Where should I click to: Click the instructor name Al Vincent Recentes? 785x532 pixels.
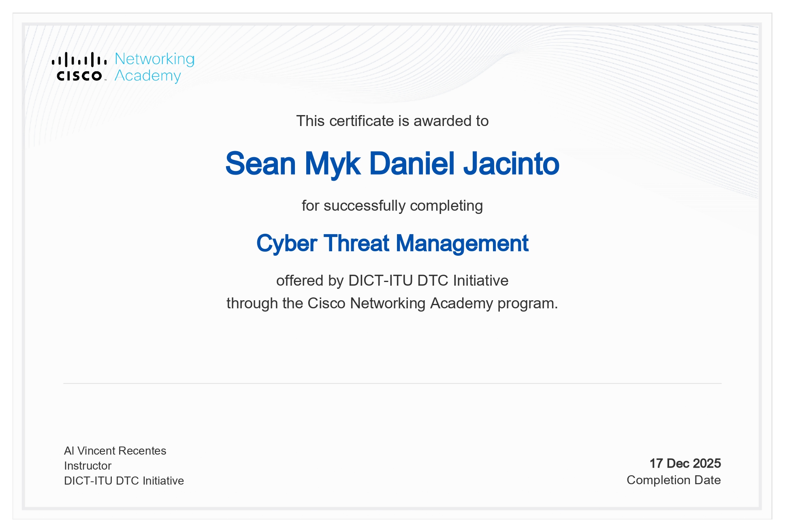point(115,451)
